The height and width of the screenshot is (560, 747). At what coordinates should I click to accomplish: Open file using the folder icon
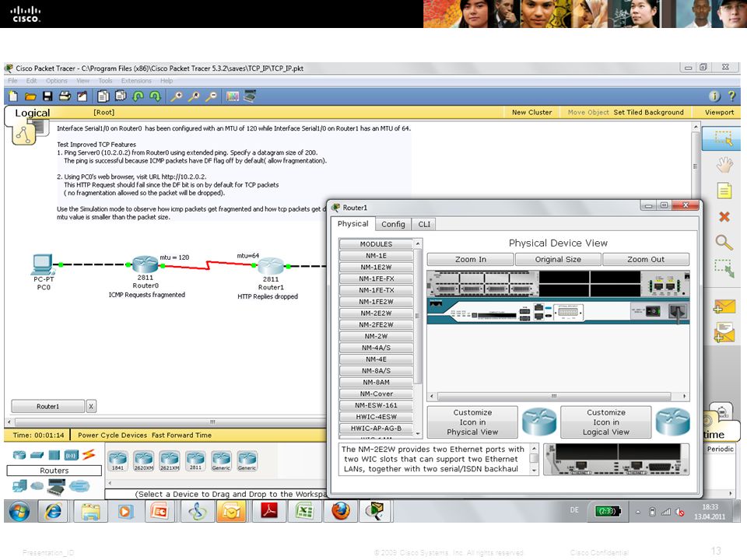pyautogui.click(x=30, y=96)
